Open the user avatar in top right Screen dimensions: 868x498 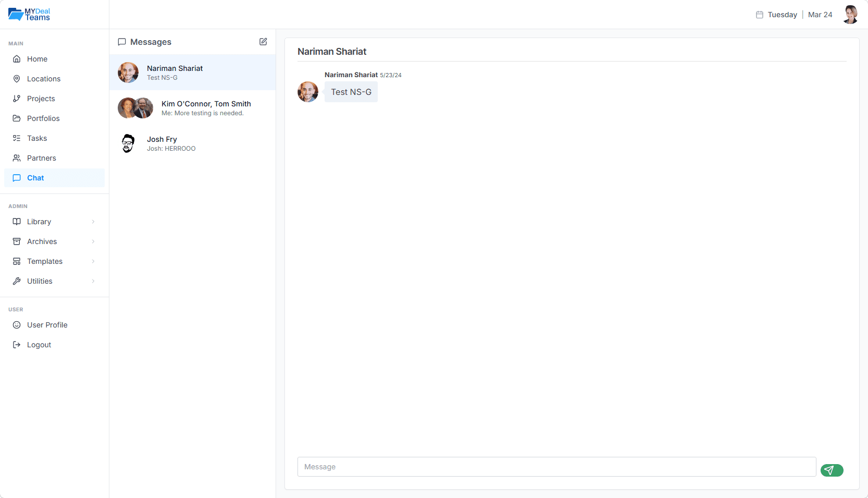click(850, 15)
